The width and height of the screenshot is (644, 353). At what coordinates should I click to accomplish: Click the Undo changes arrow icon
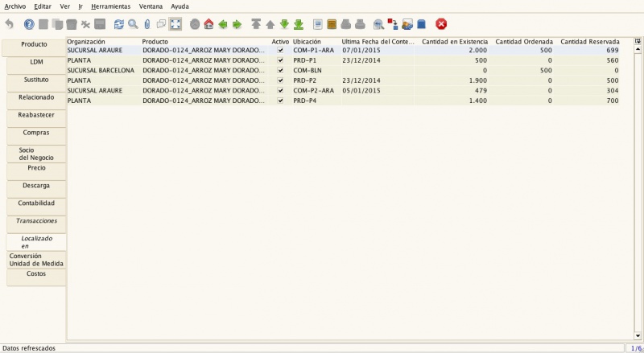[9, 24]
